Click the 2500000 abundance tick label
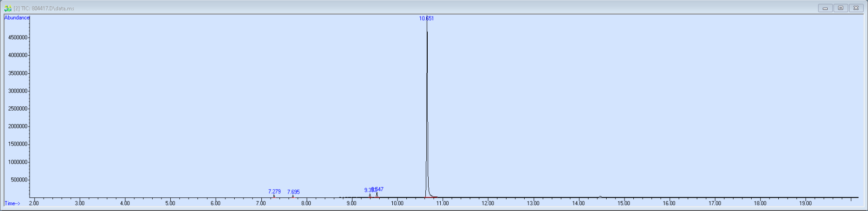The image size is (868, 211). pyautogui.click(x=17, y=109)
